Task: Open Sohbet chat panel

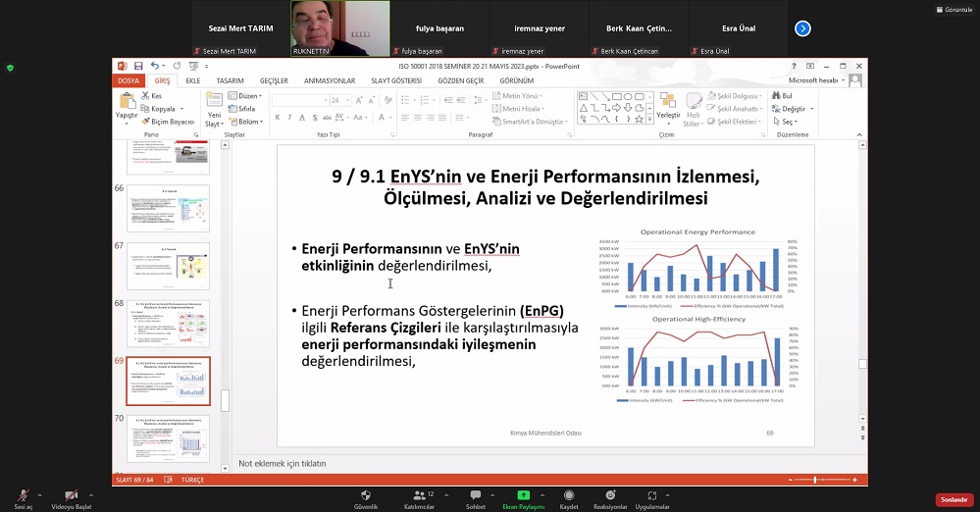Action: click(x=475, y=496)
